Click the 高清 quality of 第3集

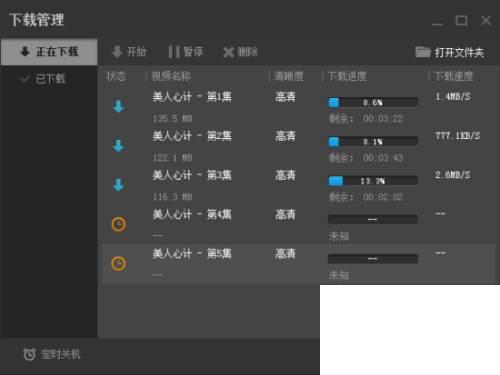[285, 175]
